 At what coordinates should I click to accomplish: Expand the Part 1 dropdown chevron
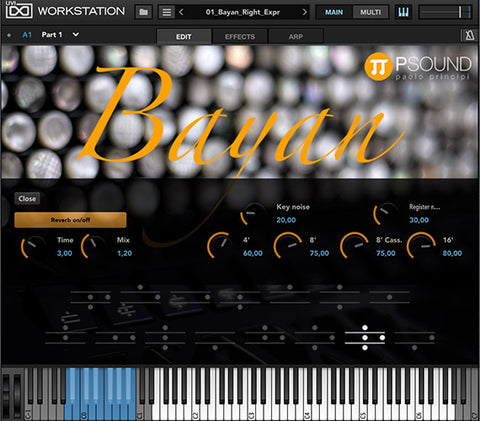point(76,34)
